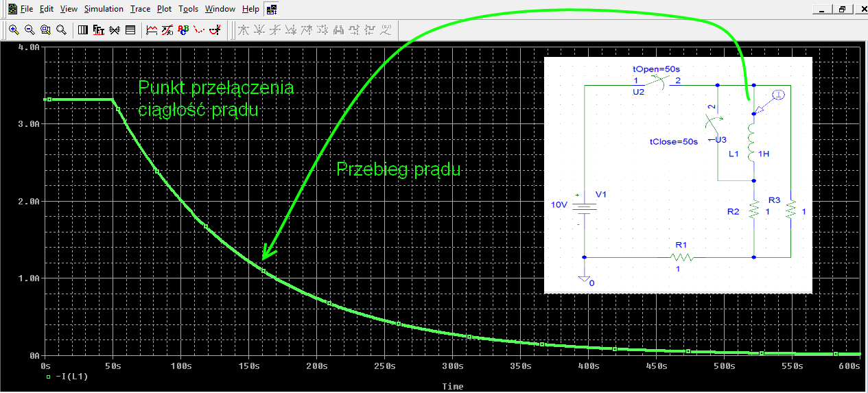The image size is (868, 393).
Task: Click the Cursor Previous Transition icon
Action: (370, 29)
